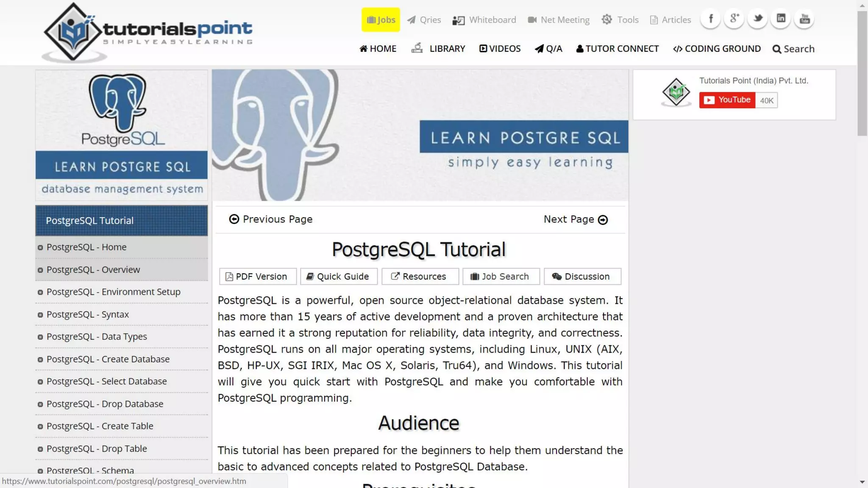
Task: Click the Facebook social icon
Action: coord(711,19)
